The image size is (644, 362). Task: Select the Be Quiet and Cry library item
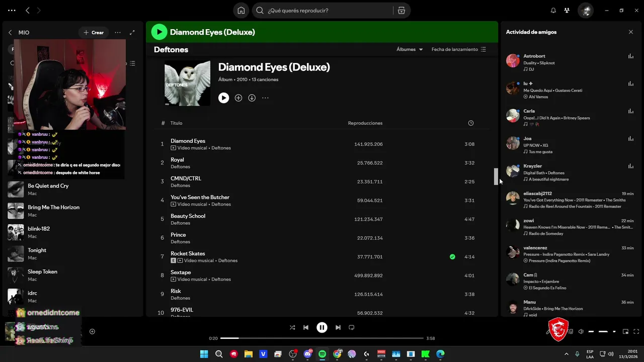[72, 190]
